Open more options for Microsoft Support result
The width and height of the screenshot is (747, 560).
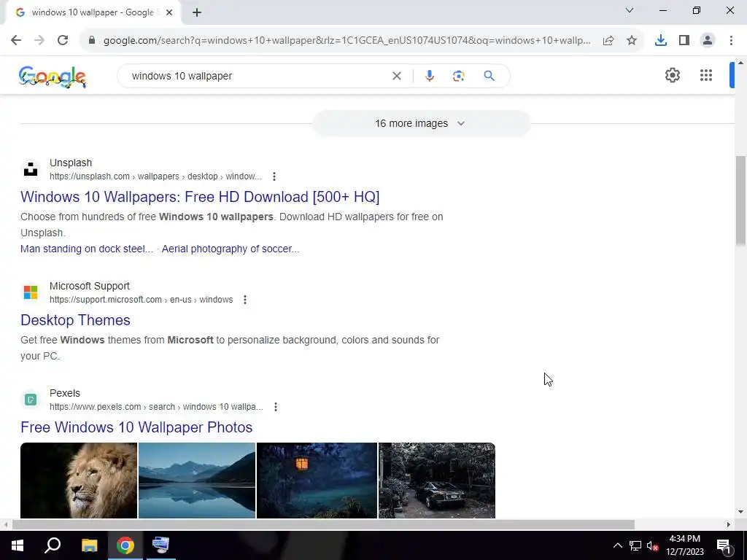245,300
